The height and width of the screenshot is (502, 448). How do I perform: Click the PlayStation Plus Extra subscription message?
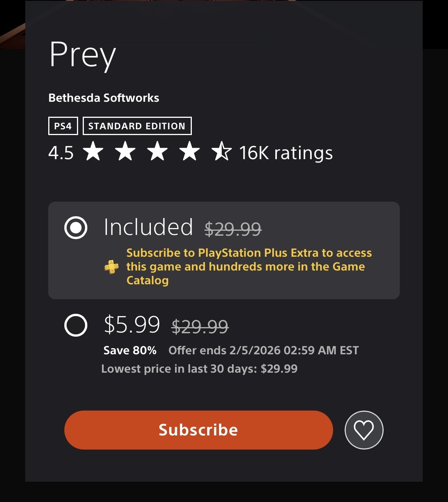249,267
